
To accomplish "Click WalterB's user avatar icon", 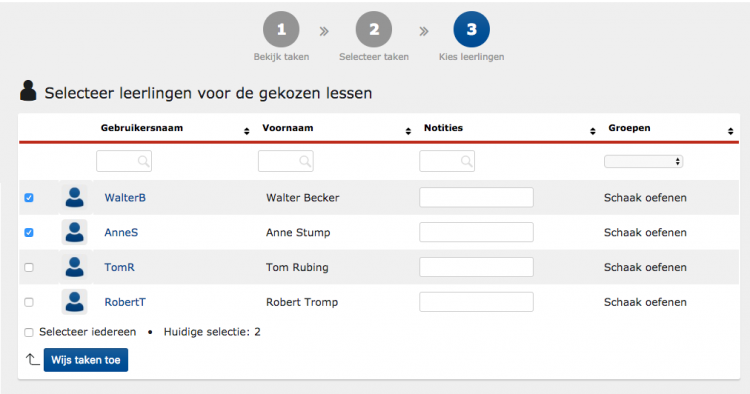I will click(75, 197).
